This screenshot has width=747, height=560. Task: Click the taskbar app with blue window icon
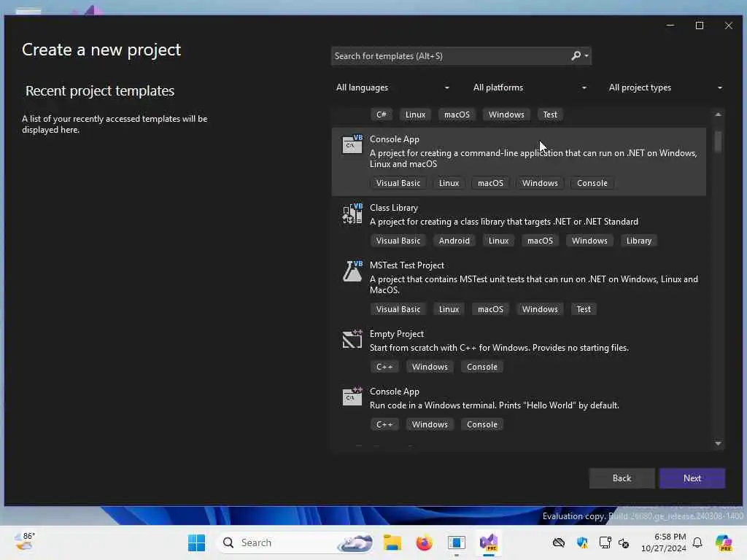tap(456, 542)
